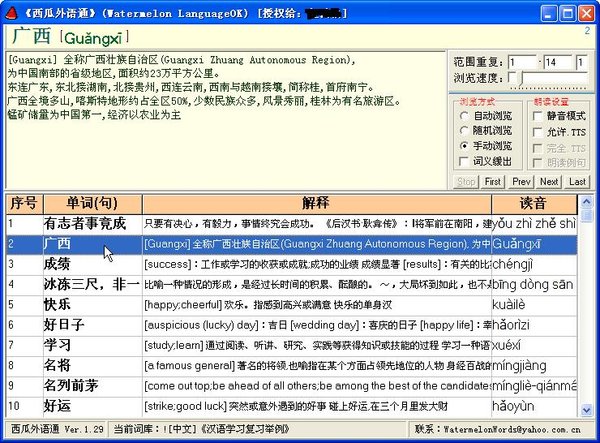Jump to the First word button
Viewport: 600px width, 443px height.
(x=493, y=182)
